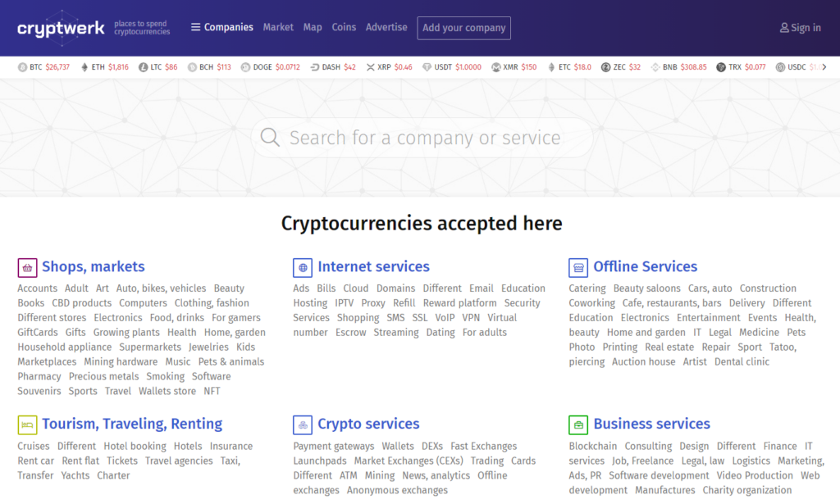840x504 pixels.
Task: Click the XRP coin icon in the ticker
Action: click(x=370, y=67)
